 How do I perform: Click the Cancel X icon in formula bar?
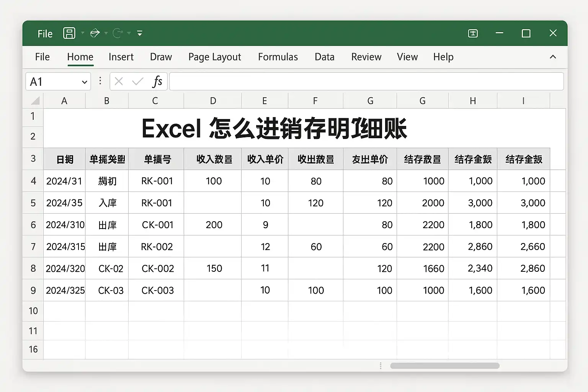coord(119,82)
